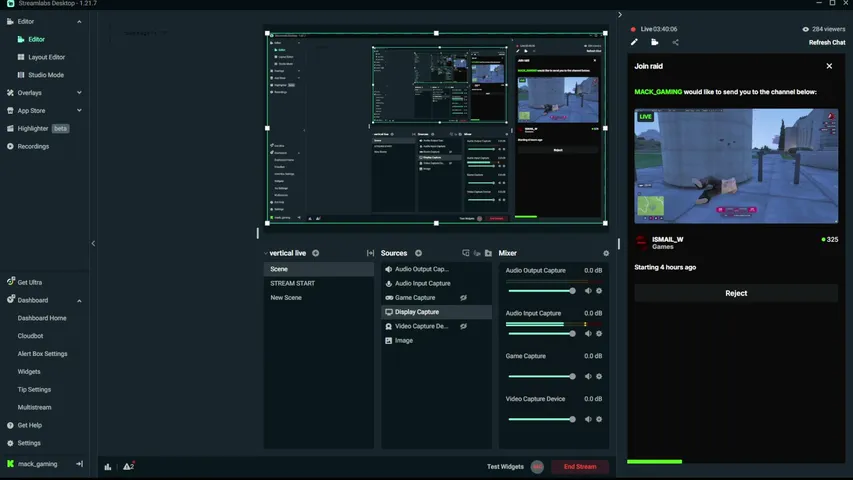This screenshot has height=480, width=853.
Task: Adjust Game Capture volume slider
Action: (541, 376)
